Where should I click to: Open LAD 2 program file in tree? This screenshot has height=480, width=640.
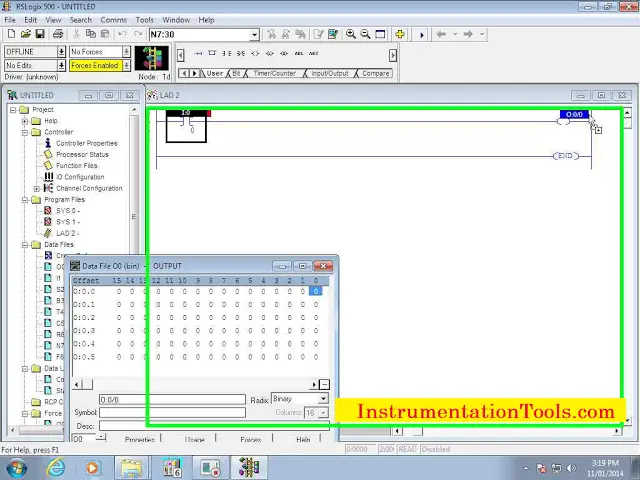[x=66, y=233]
